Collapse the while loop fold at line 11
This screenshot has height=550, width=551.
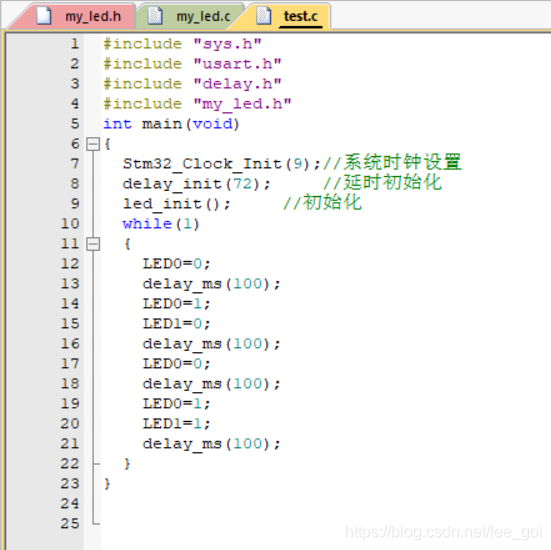(x=93, y=244)
